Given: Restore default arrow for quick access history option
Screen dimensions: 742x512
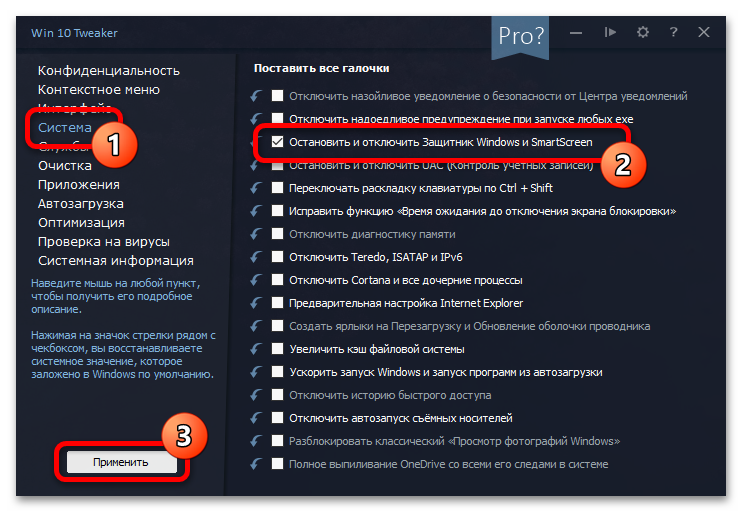Looking at the screenshot, I should 256,395.
